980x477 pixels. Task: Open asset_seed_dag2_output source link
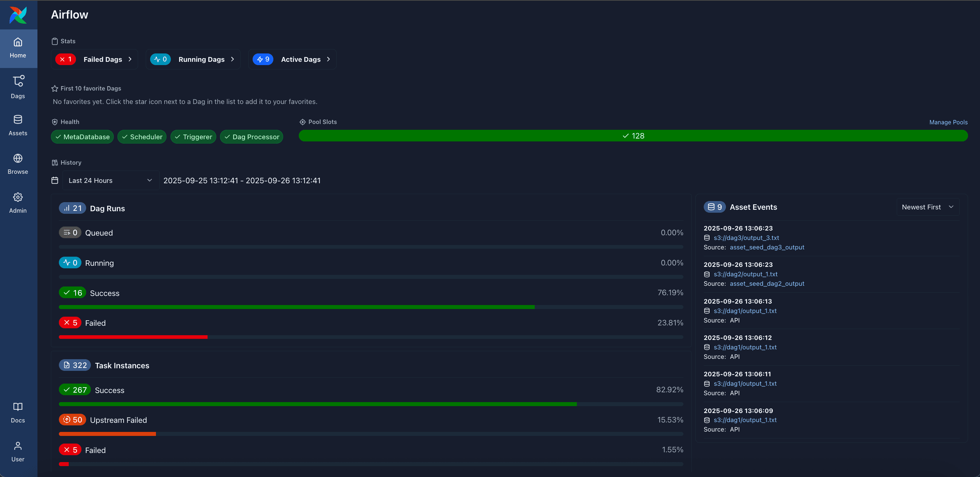tap(767, 283)
